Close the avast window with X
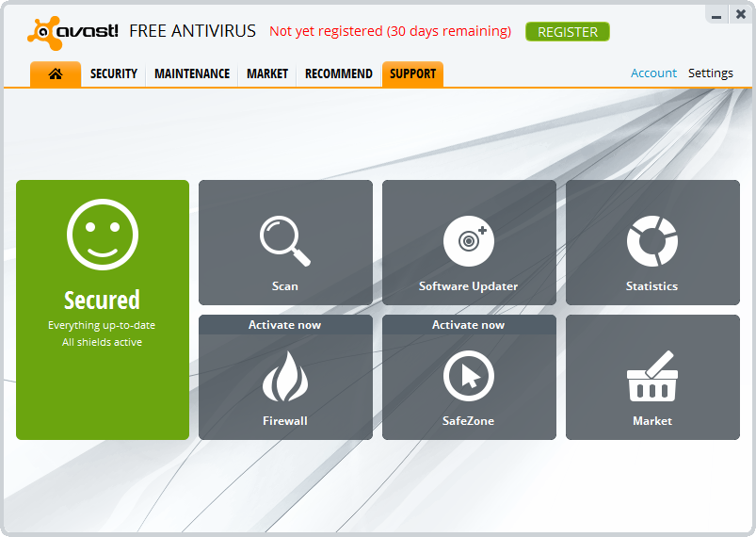 (740, 13)
